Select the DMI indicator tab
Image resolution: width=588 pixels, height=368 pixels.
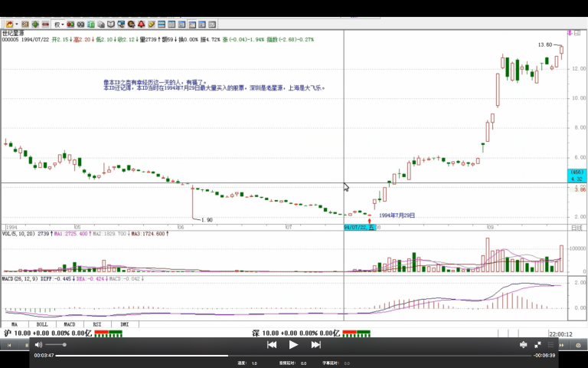click(x=124, y=324)
